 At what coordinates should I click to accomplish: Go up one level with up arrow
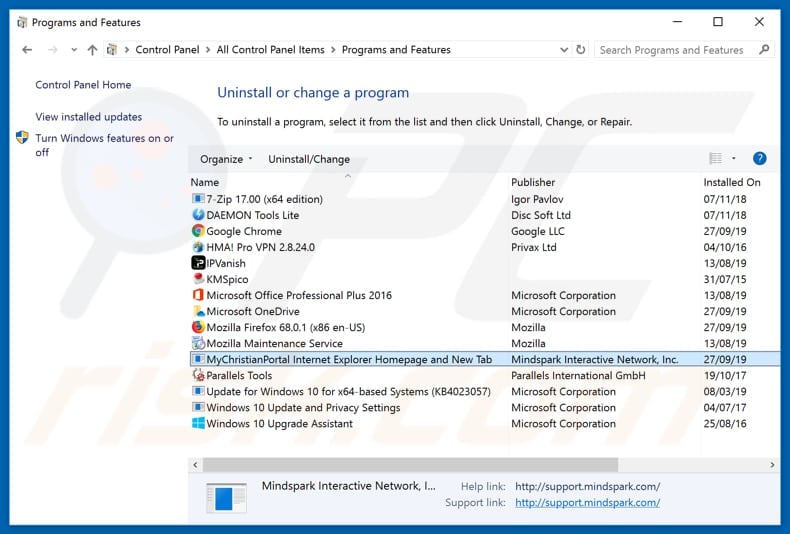[x=92, y=50]
